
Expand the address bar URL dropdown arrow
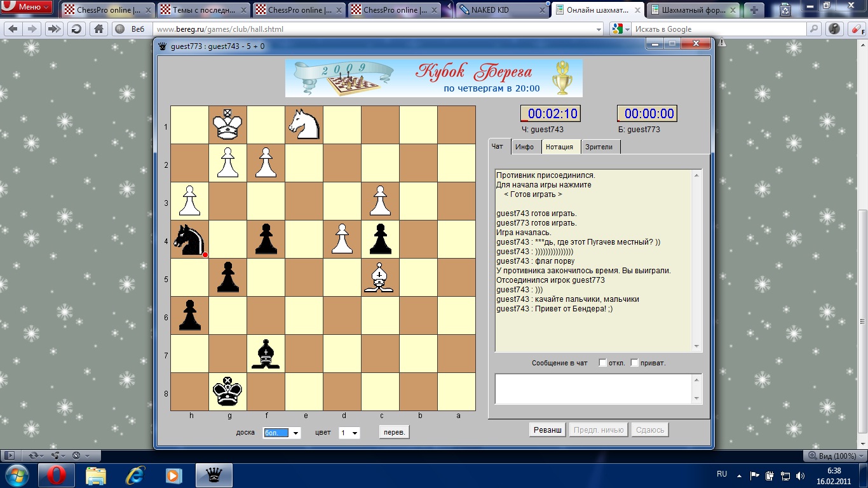point(599,29)
